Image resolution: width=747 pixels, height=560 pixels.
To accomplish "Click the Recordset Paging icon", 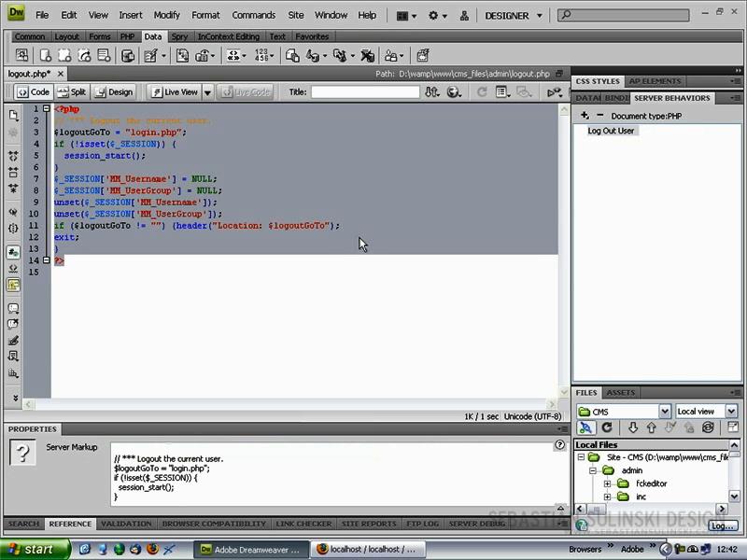I will coord(236,55).
